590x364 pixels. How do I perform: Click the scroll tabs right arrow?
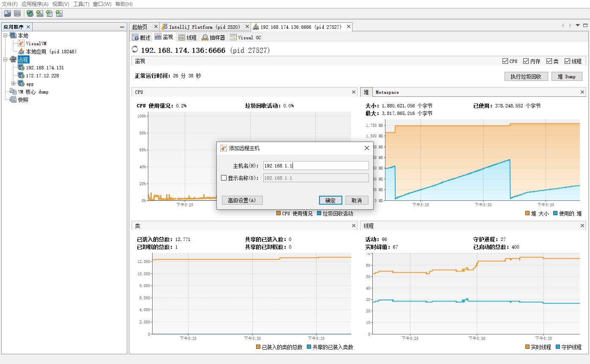[x=571, y=25]
